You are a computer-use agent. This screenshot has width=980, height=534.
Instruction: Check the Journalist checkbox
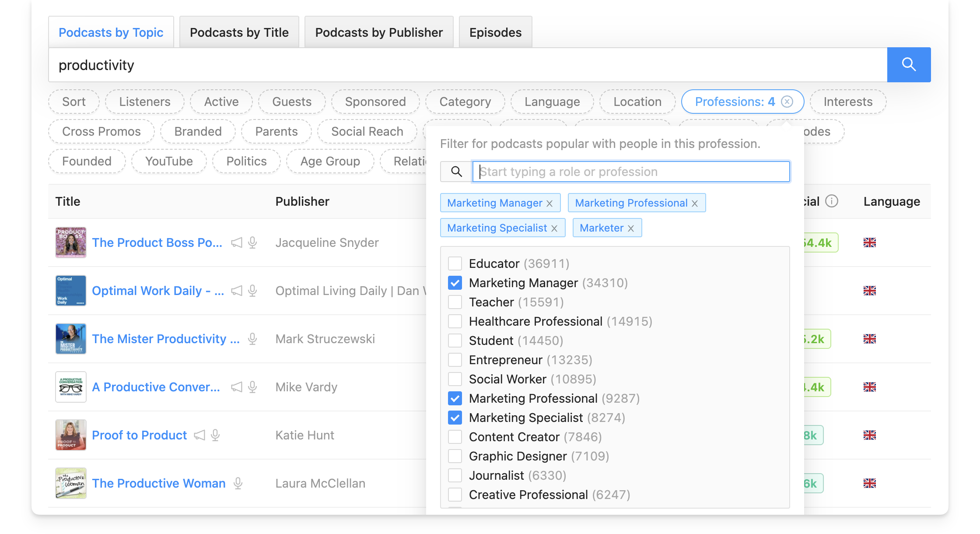[x=455, y=475]
